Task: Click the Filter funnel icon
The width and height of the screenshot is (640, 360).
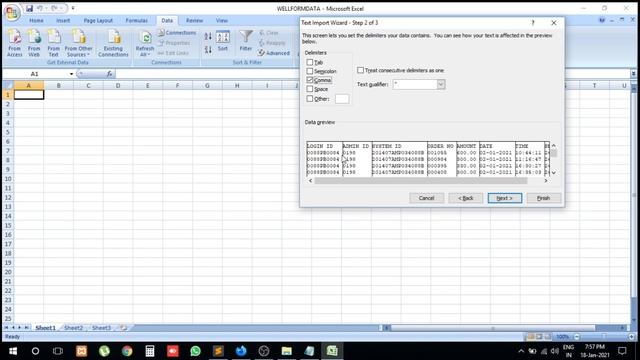Action: [246, 41]
